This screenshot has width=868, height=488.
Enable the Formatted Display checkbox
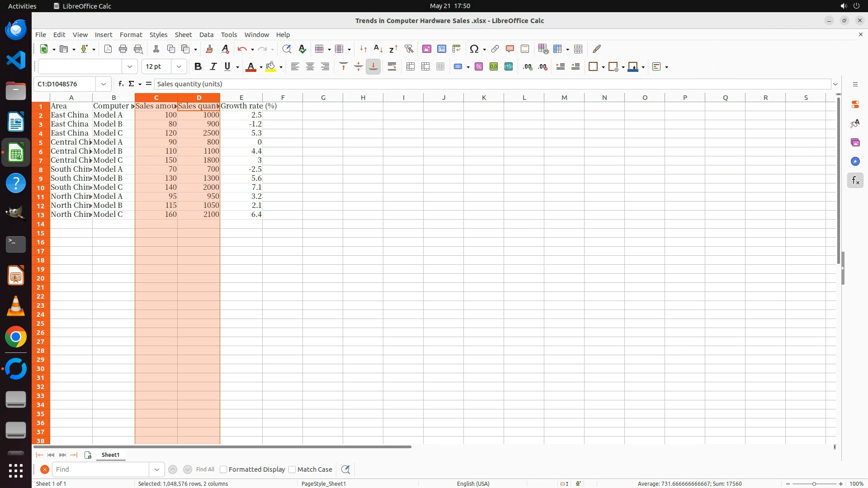point(223,469)
